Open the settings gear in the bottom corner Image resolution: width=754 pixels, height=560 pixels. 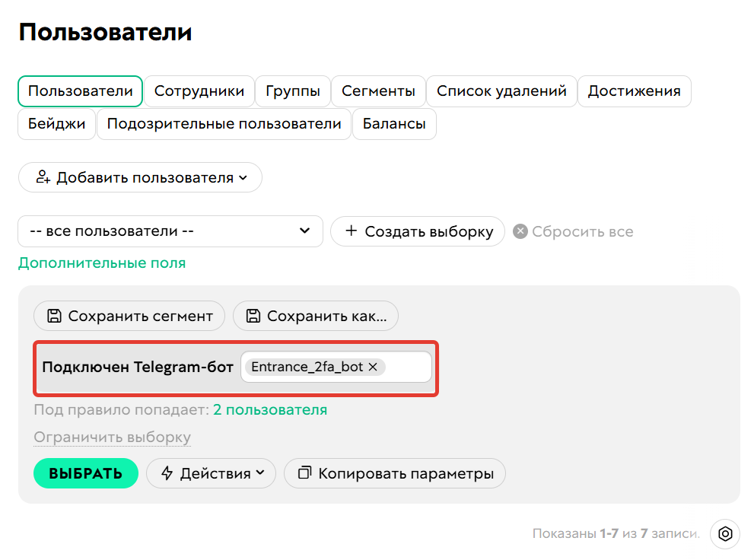tap(725, 534)
